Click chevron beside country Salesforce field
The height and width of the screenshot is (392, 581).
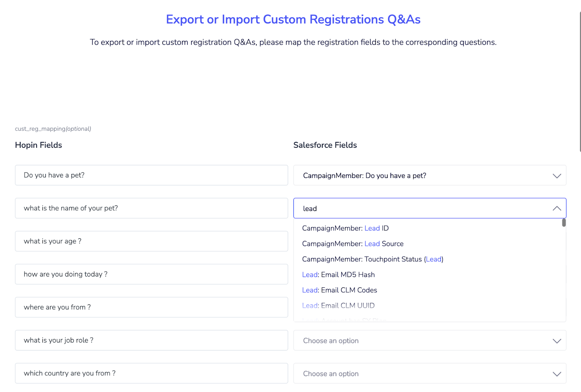557,374
